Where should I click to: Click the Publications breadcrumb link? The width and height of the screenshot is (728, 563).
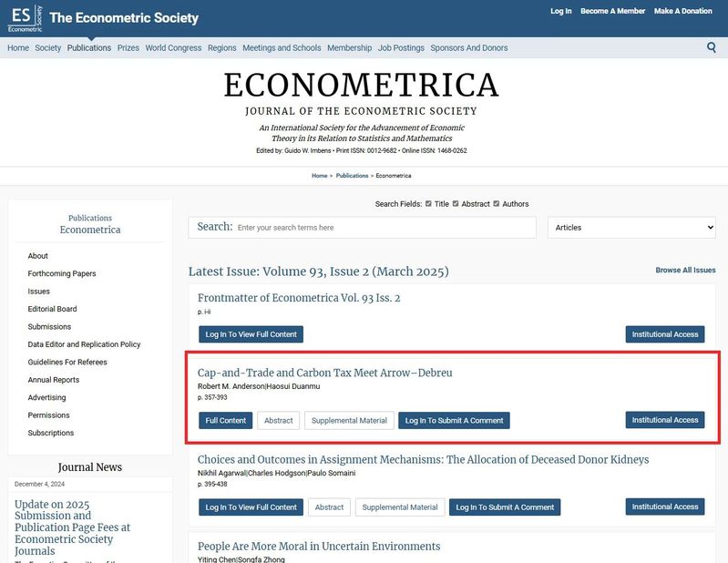tap(352, 176)
